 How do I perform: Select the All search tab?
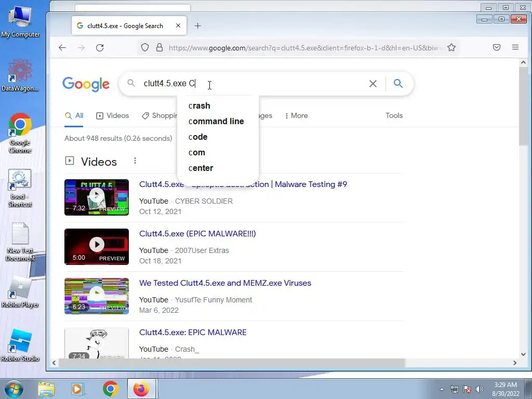[x=74, y=116]
